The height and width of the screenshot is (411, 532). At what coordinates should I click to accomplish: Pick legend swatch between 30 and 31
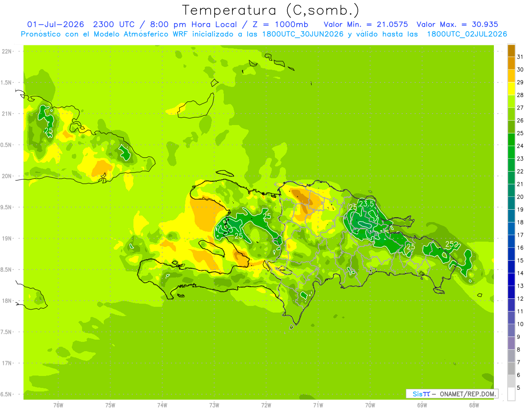pos(511,63)
